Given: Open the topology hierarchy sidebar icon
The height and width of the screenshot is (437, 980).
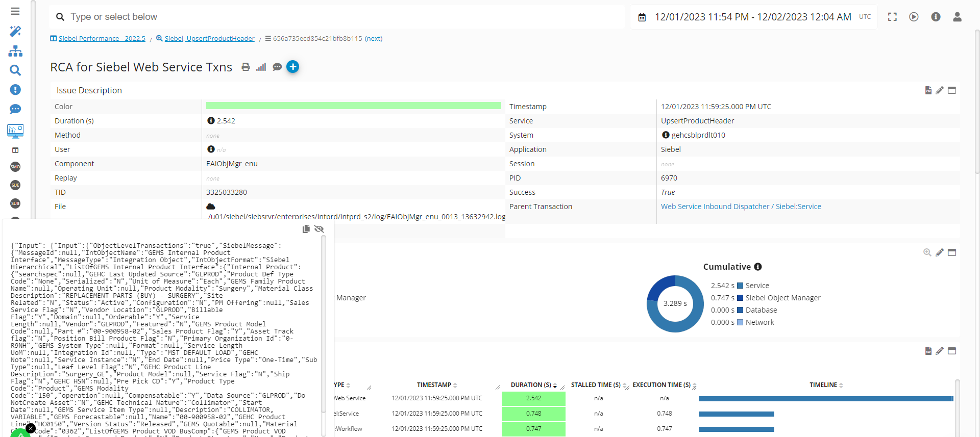Looking at the screenshot, I should pos(15,51).
